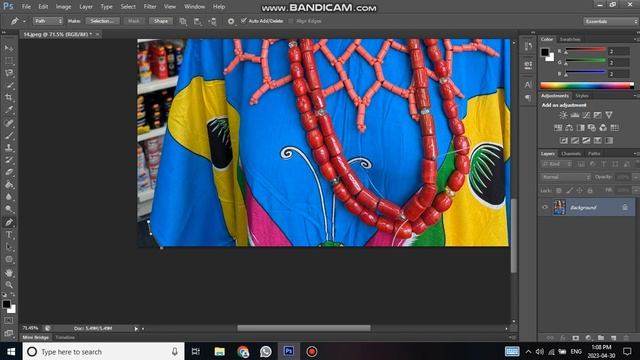Viewport: 640px width, 360px height.
Task: Click the red R slider track
Action: [585, 50]
